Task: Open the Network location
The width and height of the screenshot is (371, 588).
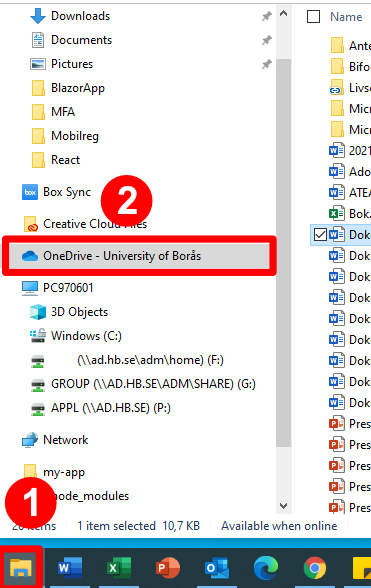Action: (x=66, y=440)
